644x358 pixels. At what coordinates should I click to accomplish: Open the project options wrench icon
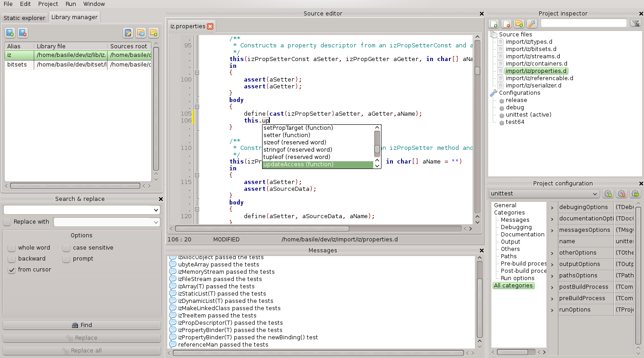coord(532,23)
